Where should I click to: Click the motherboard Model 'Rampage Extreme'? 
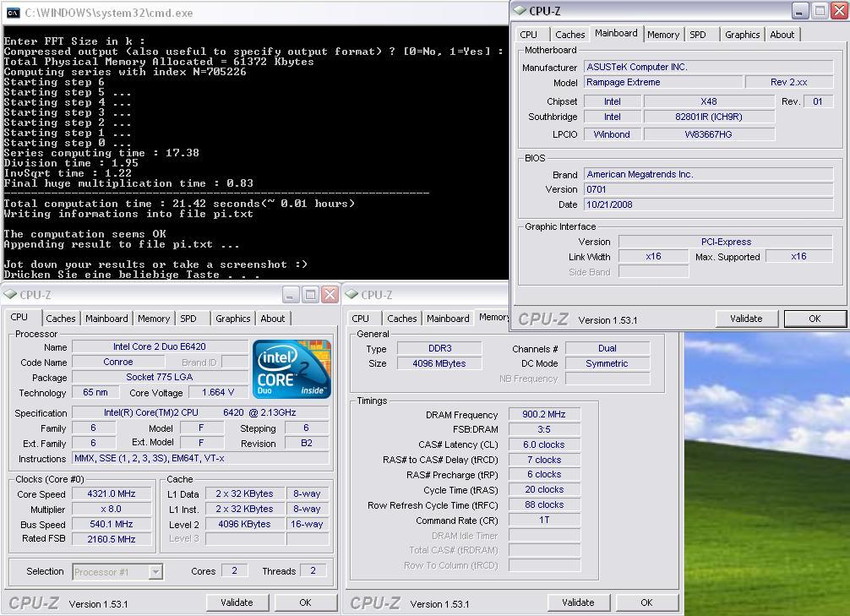663,82
